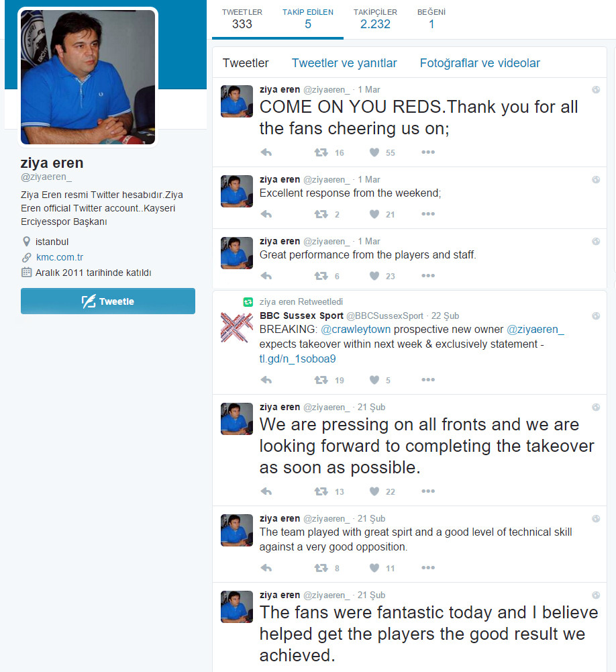Image resolution: width=616 pixels, height=672 pixels.
Task: Retweet the COME ON YOU REDS tweet
Action: pos(321,152)
